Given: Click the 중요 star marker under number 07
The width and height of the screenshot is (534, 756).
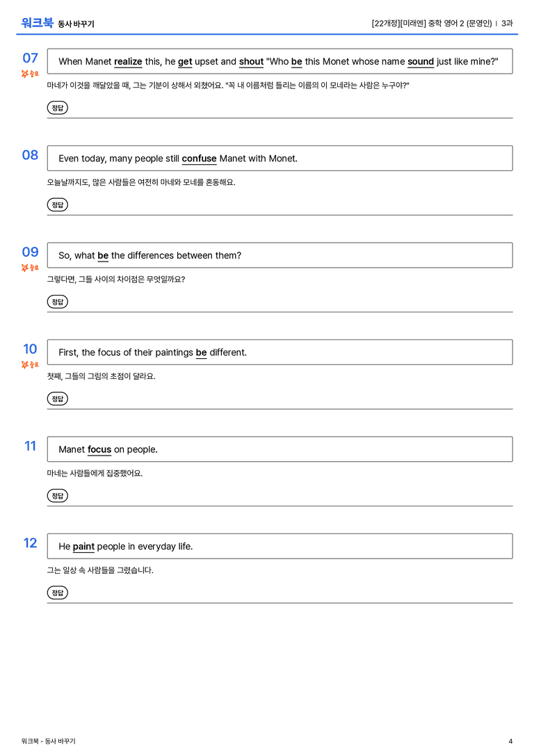Looking at the screenshot, I should click(x=30, y=74).
